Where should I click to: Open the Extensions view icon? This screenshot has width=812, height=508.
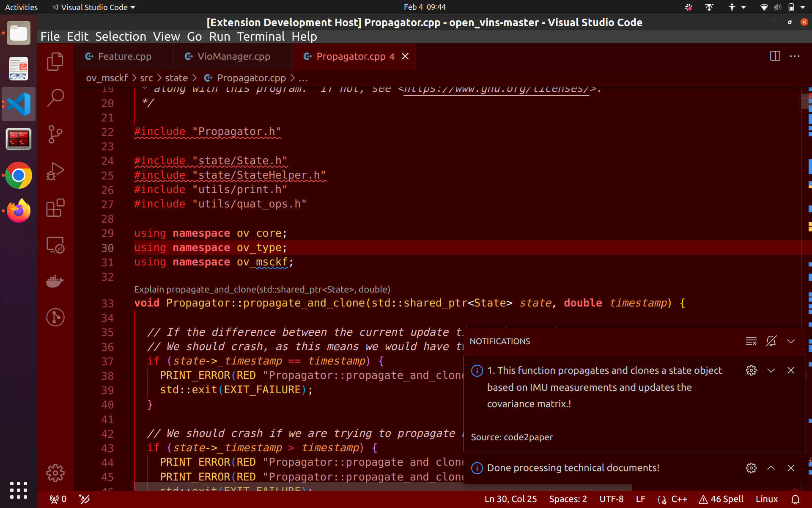pyautogui.click(x=55, y=208)
